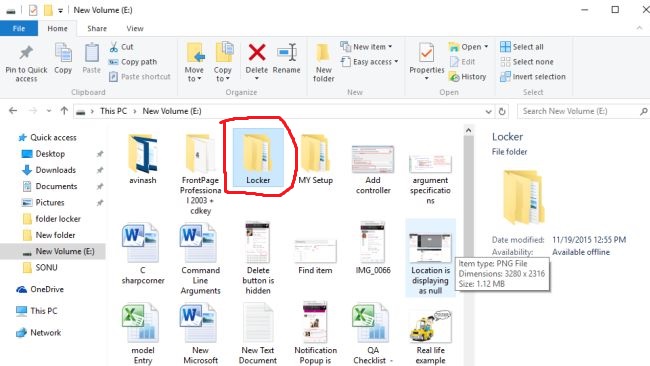Open the New item dropdown
The height and width of the screenshot is (366, 650).
pos(366,47)
